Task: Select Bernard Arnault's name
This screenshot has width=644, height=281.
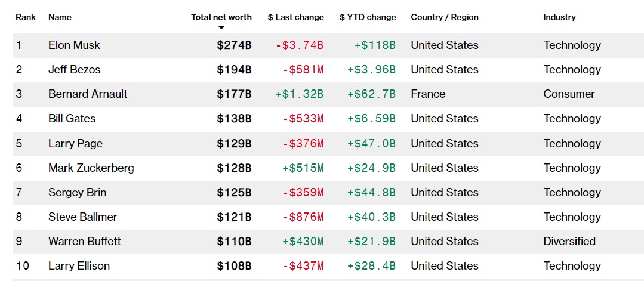Action: click(88, 94)
